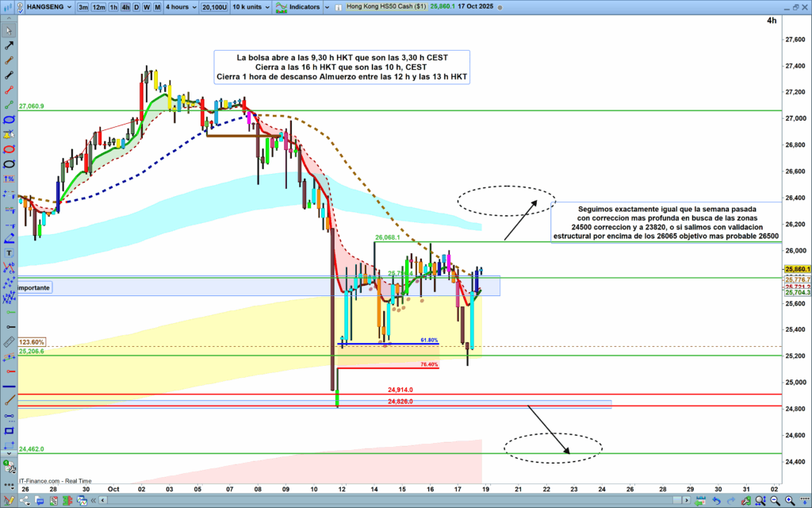Screen dimensions: 812x508
Task: Select the cursor pointer tool
Action: click(9, 32)
